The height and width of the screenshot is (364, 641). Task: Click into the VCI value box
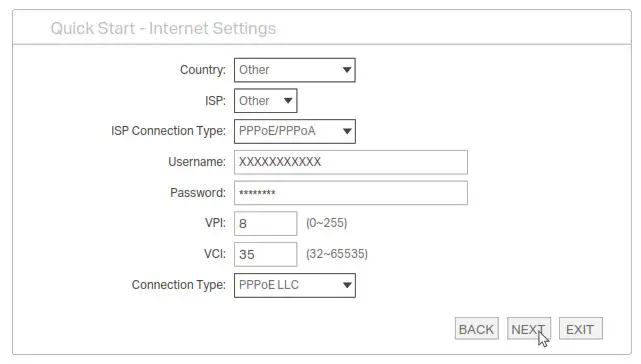265,254
